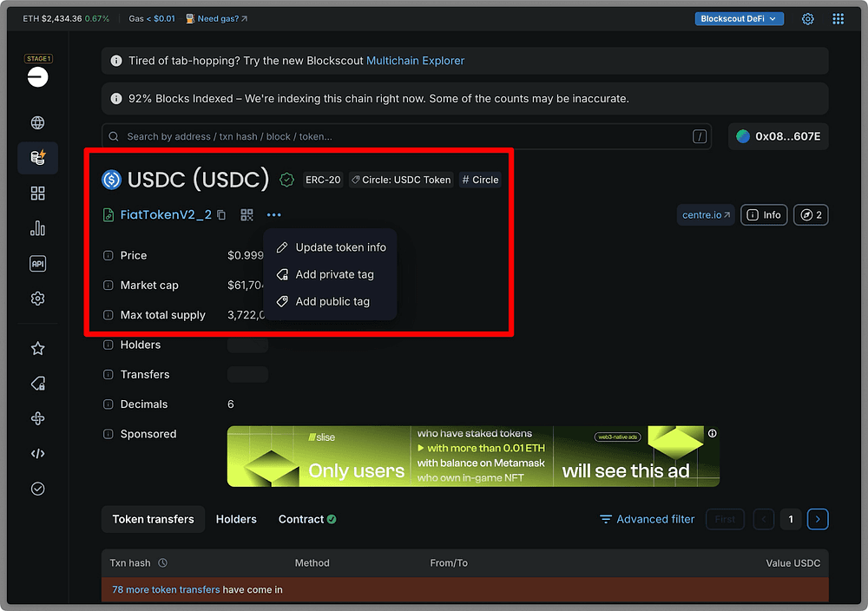Click info icon next to Price
Image resolution: width=868 pixels, height=611 pixels.
point(108,255)
